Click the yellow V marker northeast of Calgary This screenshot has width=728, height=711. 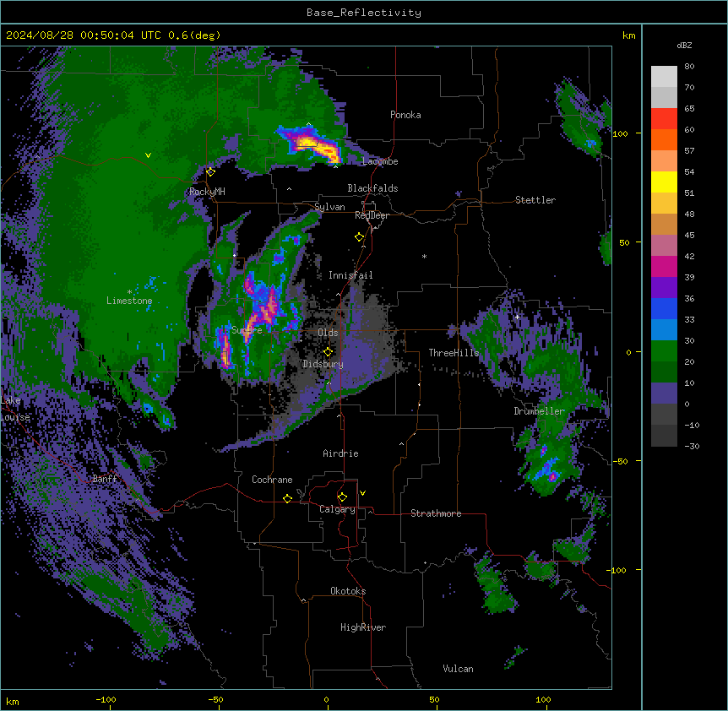(362, 493)
